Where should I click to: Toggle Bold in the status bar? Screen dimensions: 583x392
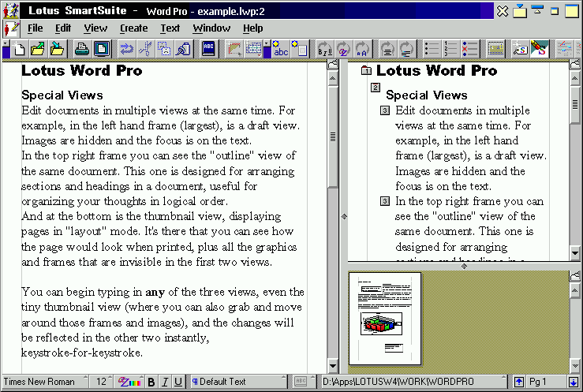tap(151, 382)
